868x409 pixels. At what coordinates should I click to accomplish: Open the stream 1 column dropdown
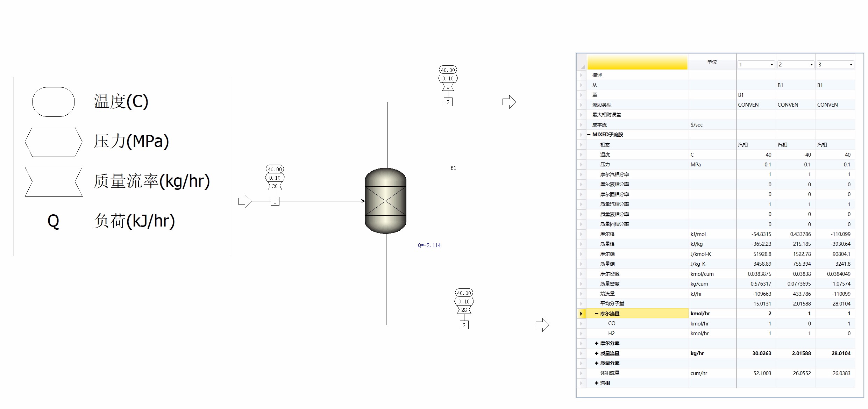771,65
